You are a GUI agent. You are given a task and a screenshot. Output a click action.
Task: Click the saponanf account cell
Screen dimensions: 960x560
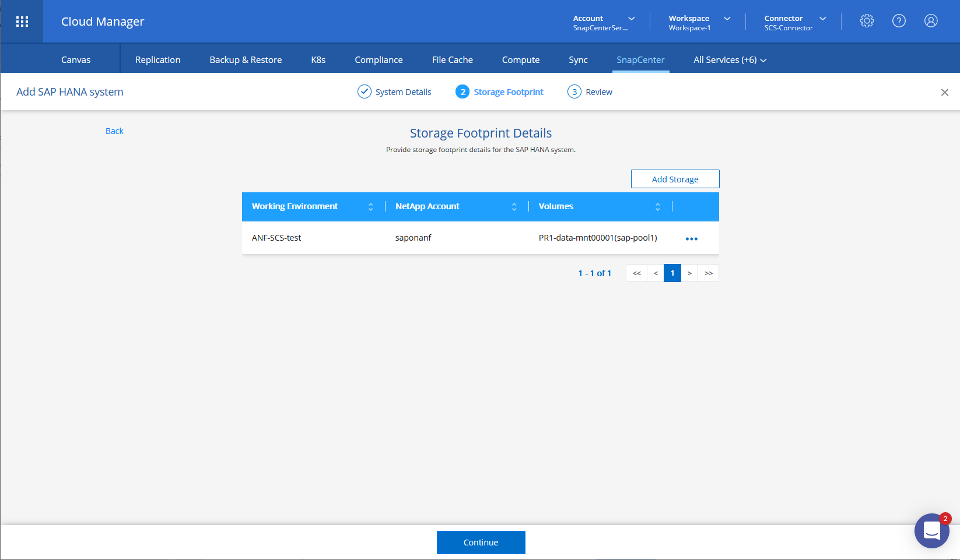(414, 238)
